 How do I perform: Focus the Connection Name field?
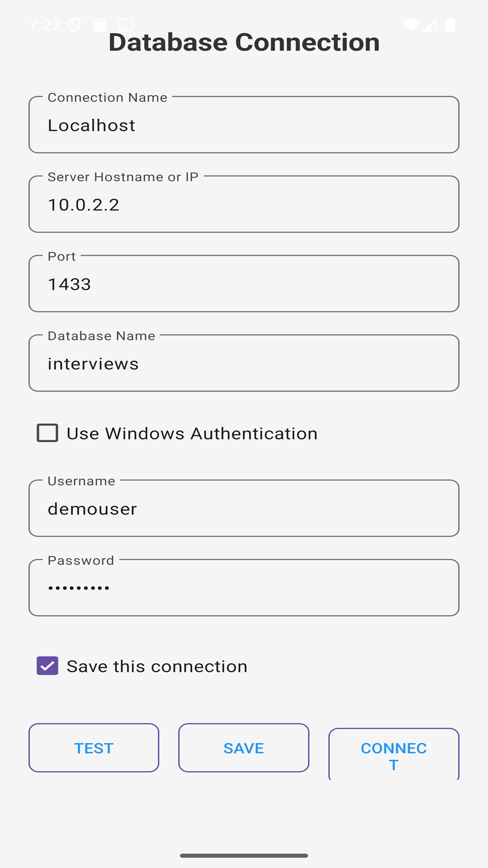[x=244, y=125]
